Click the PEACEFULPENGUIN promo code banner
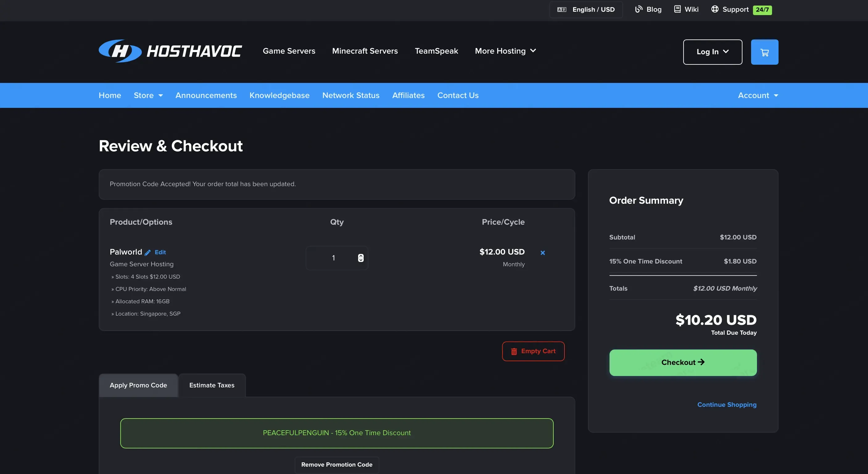 (x=337, y=433)
